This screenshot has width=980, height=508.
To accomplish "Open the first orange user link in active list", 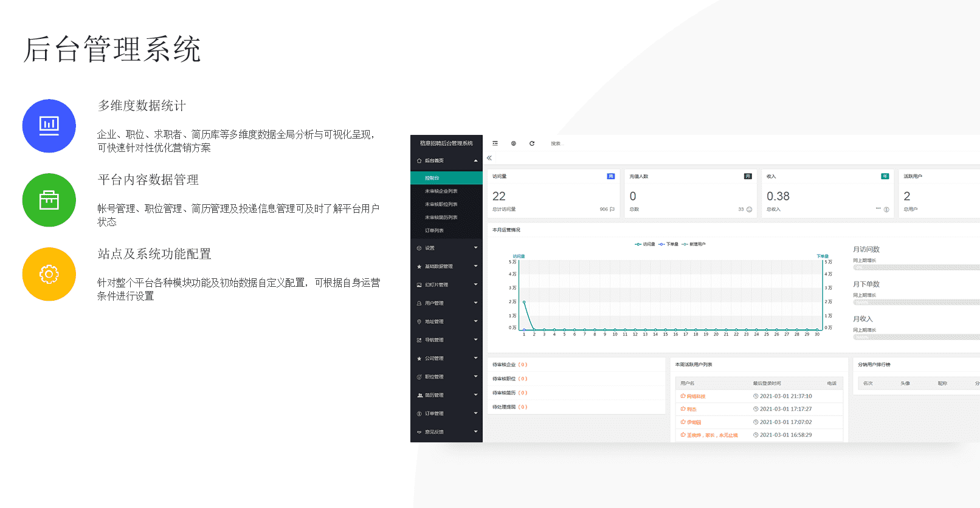I will (x=693, y=396).
